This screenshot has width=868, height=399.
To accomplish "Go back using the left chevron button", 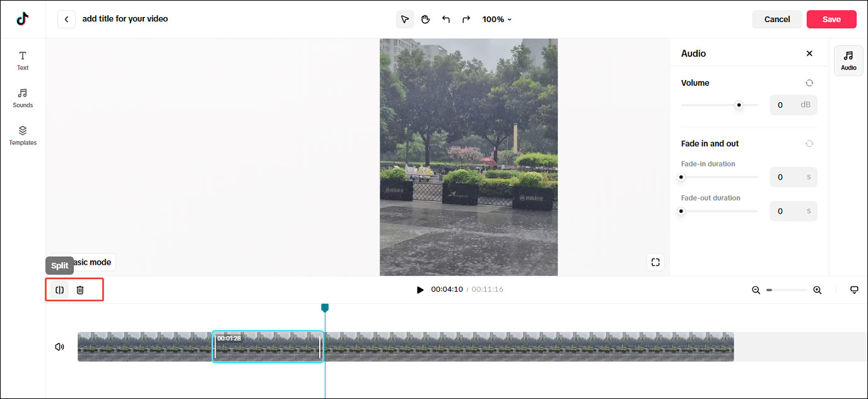I will point(66,19).
